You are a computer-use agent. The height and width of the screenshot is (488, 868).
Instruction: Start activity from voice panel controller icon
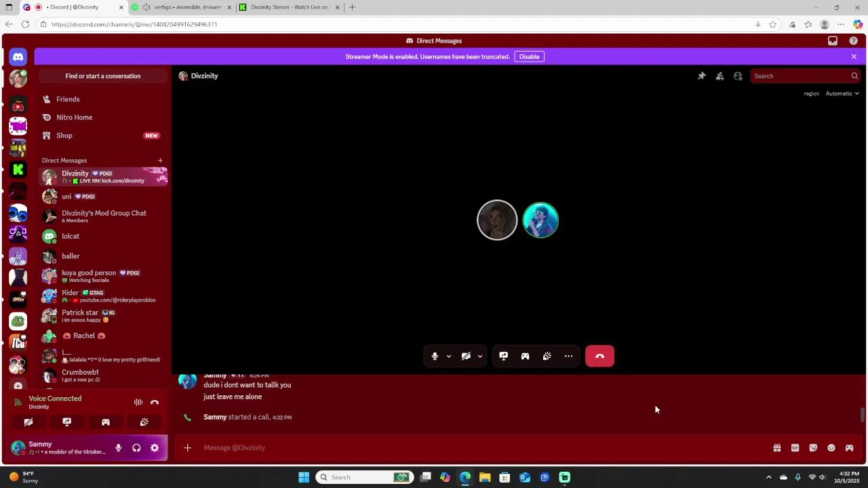click(x=106, y=422)
